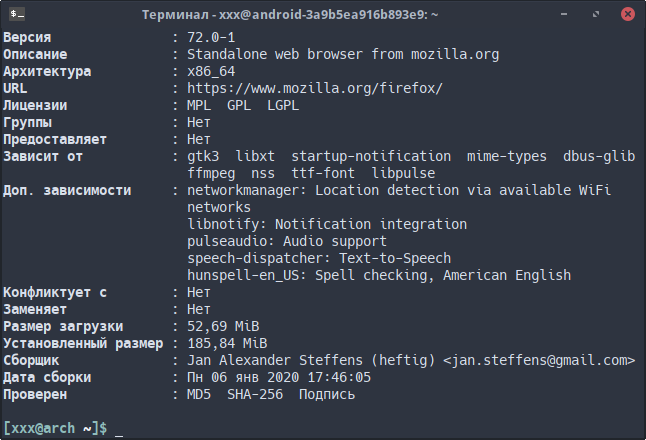Viewport: 646px width, 440px height.
Task: Click the SHA-256 verification text
Action: pos(255,394)
